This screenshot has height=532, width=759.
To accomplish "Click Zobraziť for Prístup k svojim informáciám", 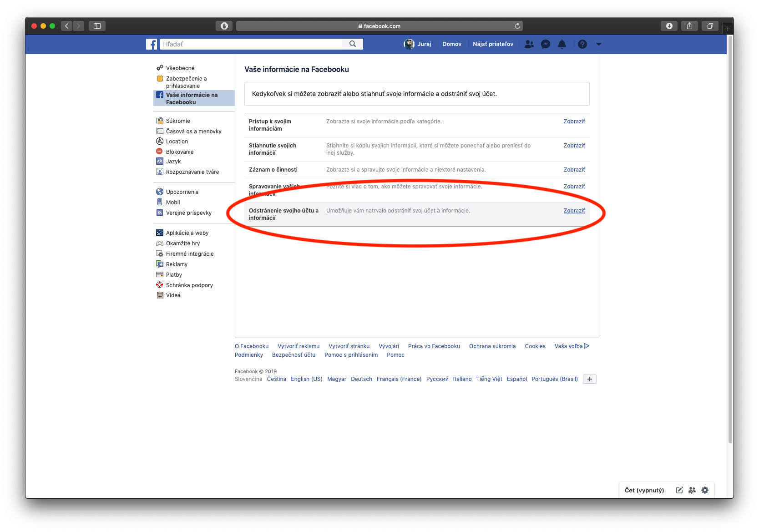I will pyautogui.click(x=574, y=122).
